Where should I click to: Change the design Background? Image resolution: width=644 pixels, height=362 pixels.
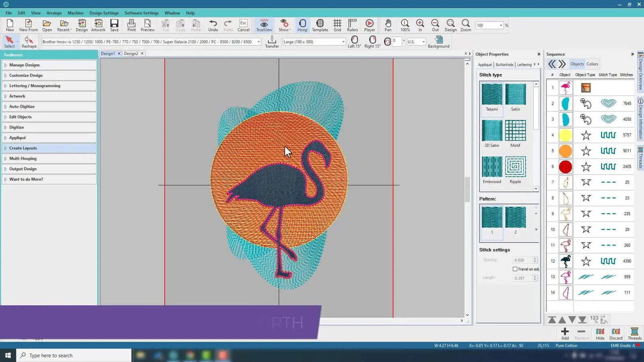point(438,41)
